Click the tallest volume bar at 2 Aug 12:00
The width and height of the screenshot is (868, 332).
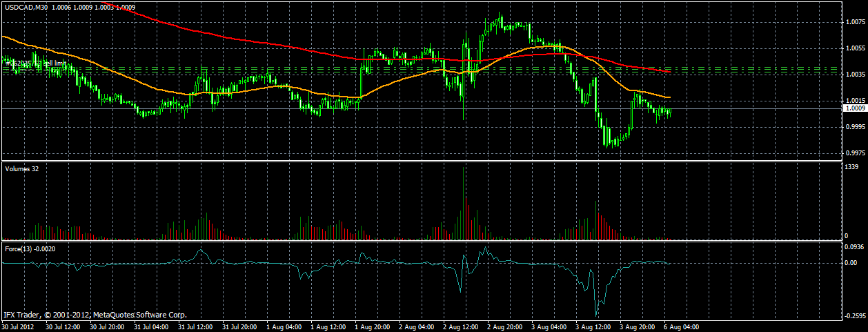coord(463,203)
